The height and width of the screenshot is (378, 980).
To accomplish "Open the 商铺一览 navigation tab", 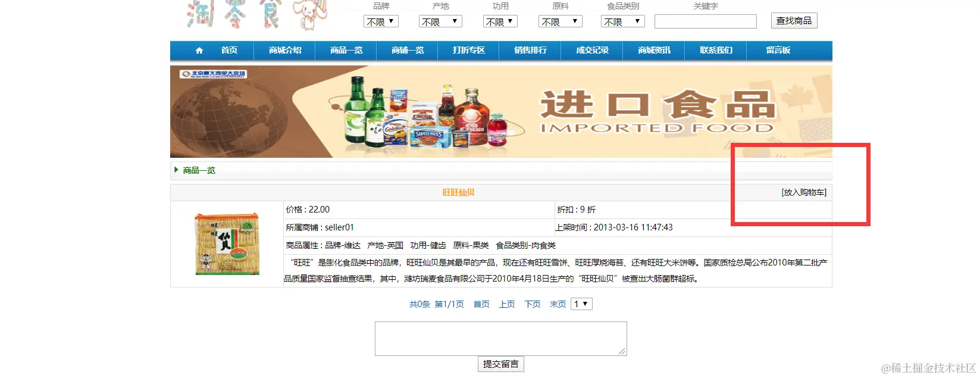I will click(408, 51).
